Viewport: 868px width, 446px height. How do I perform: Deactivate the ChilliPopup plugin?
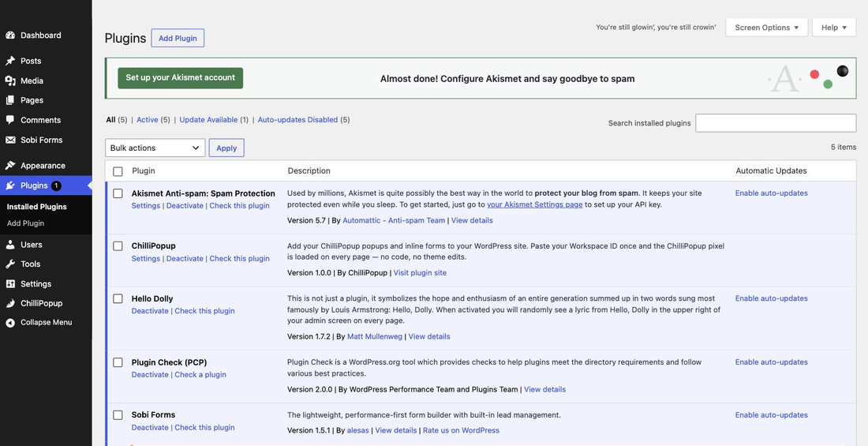[185, 259]
